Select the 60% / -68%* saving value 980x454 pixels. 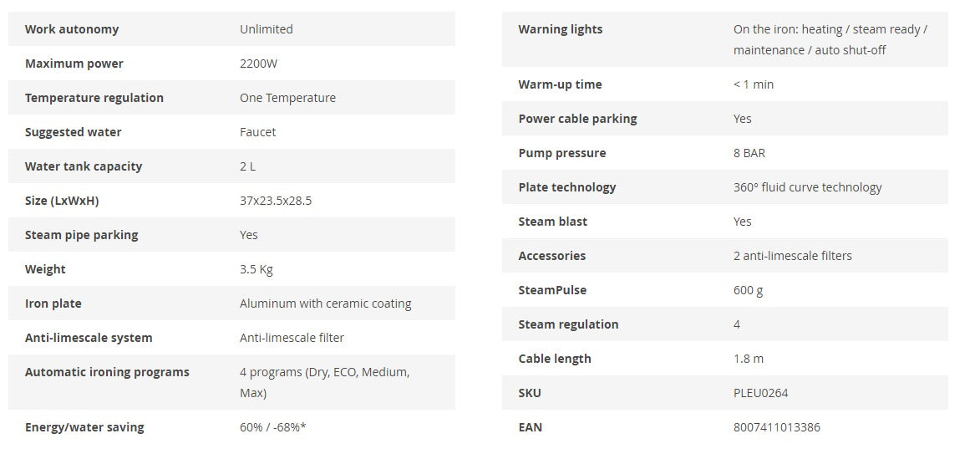(272, 427)
